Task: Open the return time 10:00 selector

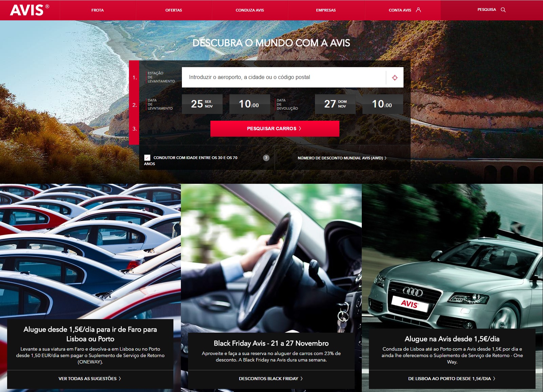Action: click(x=382, y=104)
